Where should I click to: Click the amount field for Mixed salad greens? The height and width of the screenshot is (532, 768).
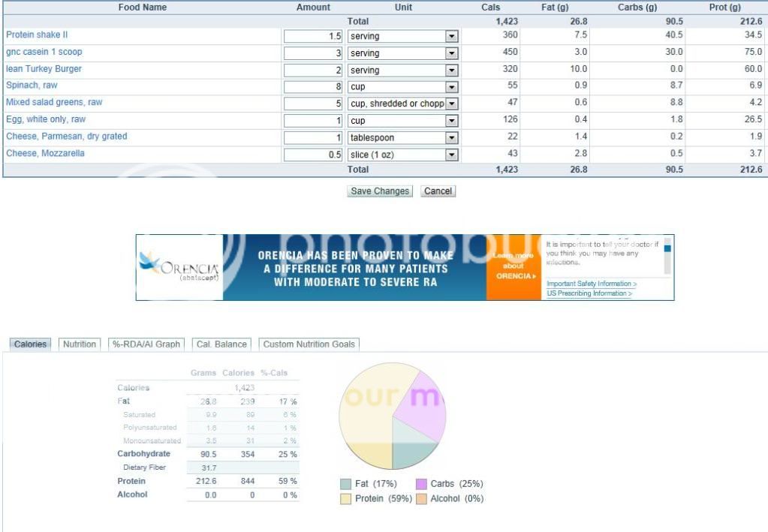313,104
